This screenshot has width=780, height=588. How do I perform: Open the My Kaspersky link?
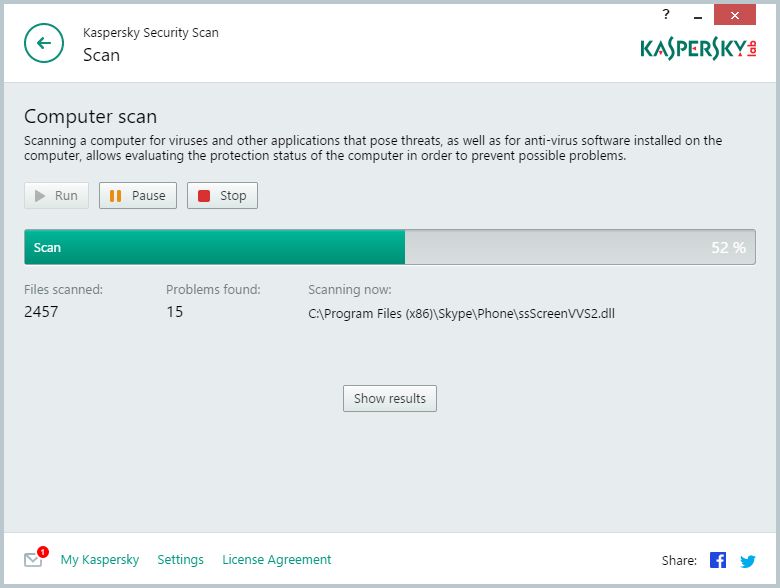tap(99, 560)
